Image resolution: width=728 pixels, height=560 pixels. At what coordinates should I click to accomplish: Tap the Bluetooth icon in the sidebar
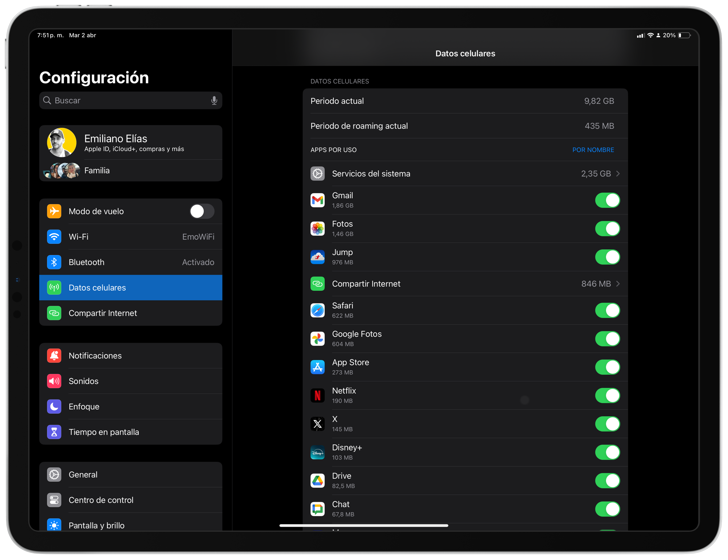[x=54, y=262]
